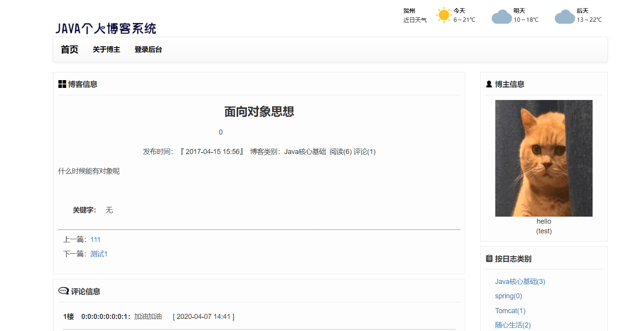Open previous post link 111
Screen dimensions: 644x331
pyautogui.click(x=95, y=240)
